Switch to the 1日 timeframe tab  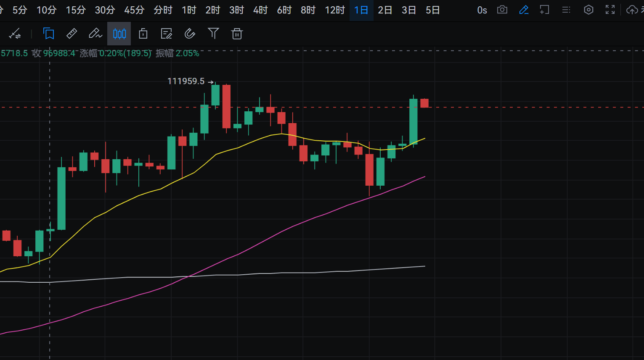pos(361,10)
